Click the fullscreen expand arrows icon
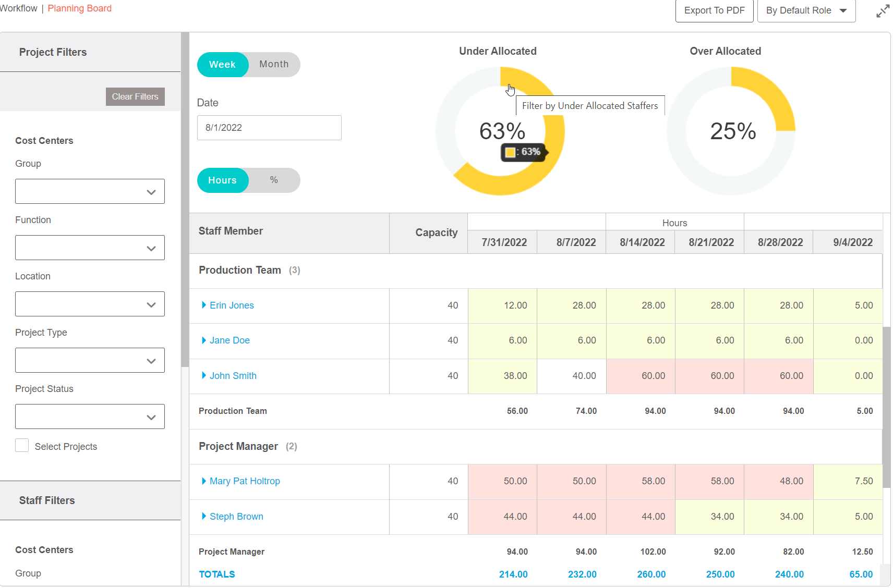The height and width of the screenshot is (588, 893). click(883, 11)
